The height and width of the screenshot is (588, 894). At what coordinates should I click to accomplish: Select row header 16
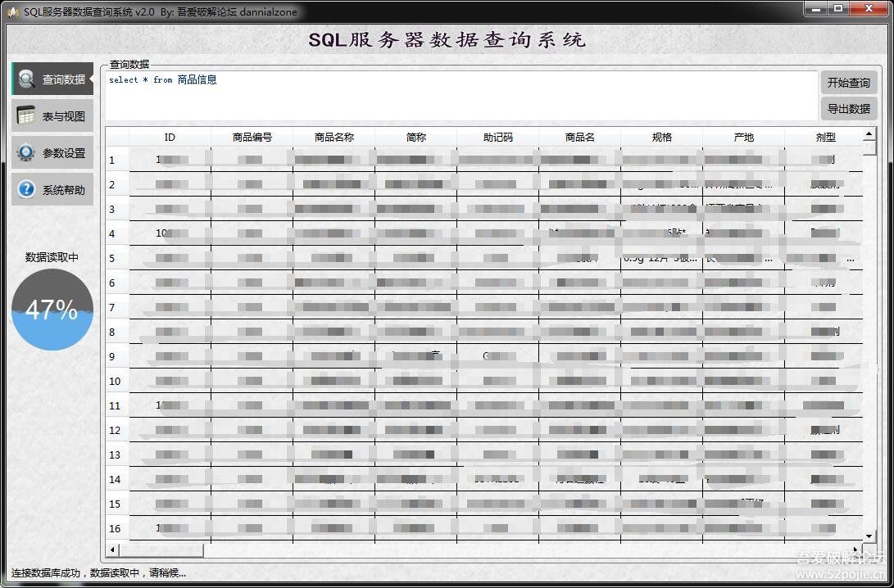[117, 527]
